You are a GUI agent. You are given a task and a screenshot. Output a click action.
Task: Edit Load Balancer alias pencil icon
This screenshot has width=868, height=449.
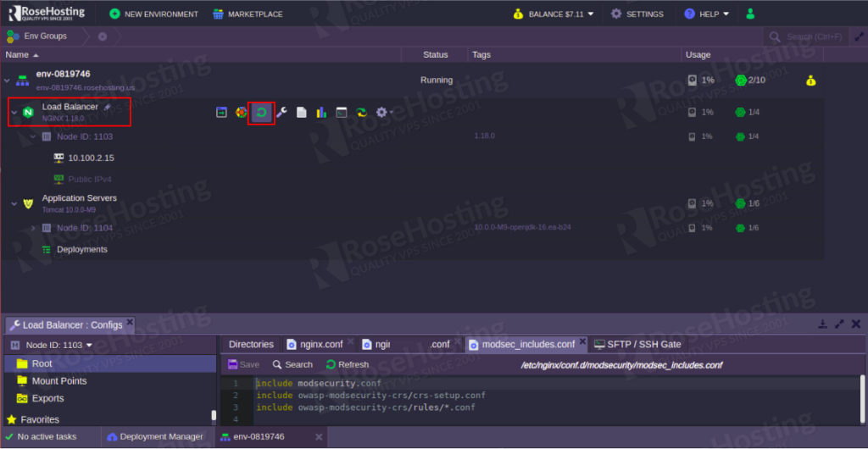point(108,107)
